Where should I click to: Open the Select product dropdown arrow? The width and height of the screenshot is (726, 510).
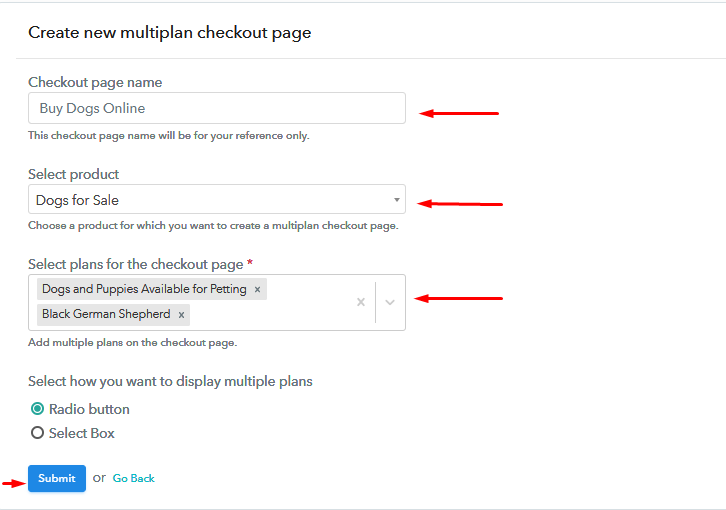tap(396, 200)
